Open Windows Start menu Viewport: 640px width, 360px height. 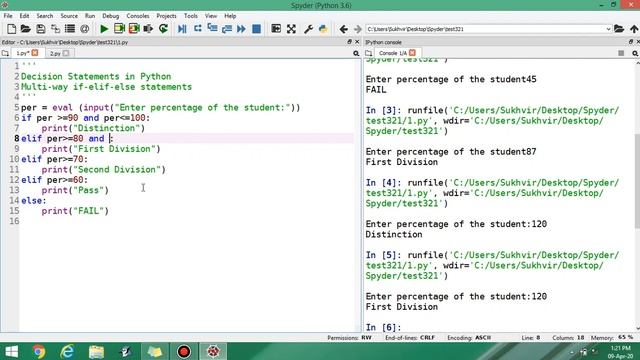tap(11, 351)
